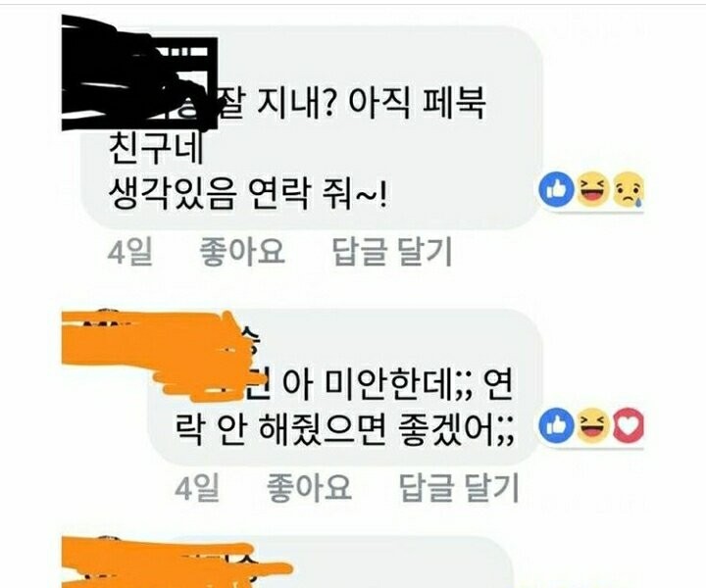This screenshot has width=706, height=588.
Task: Click 답글 달기 under the second comment
Action: [459, 487]
